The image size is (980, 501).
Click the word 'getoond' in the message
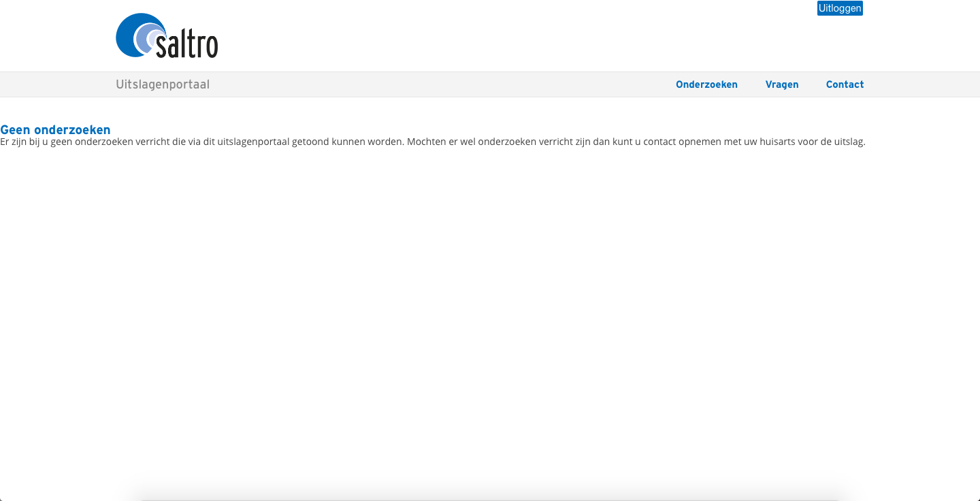(x=310, y=142)
